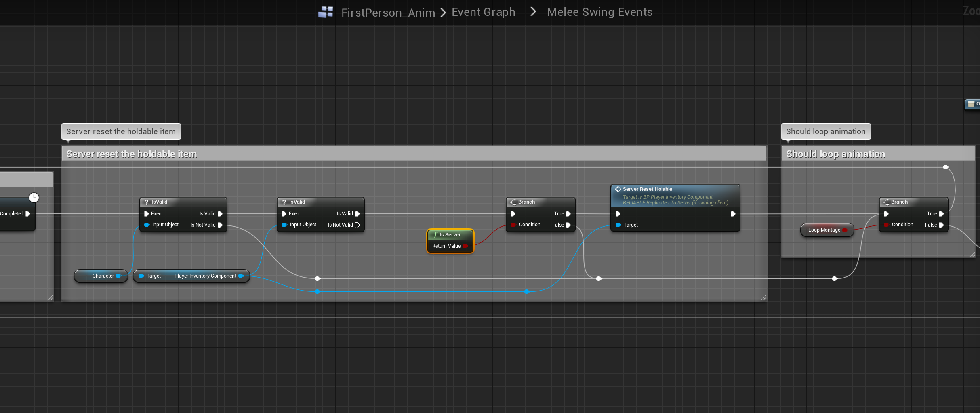
Task: Click the function icon on Is Server node
Action: [x=435, y=235]
